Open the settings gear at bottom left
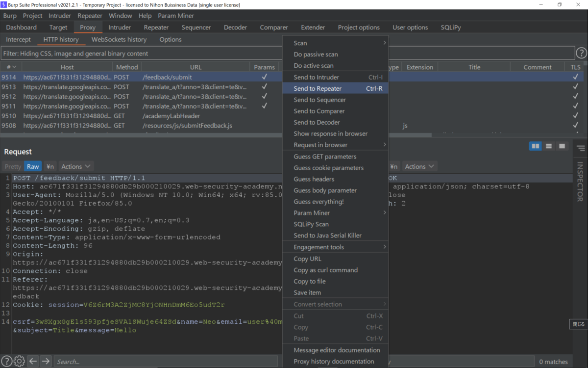The height and width of the screenshot is (368, 588). 19,361
